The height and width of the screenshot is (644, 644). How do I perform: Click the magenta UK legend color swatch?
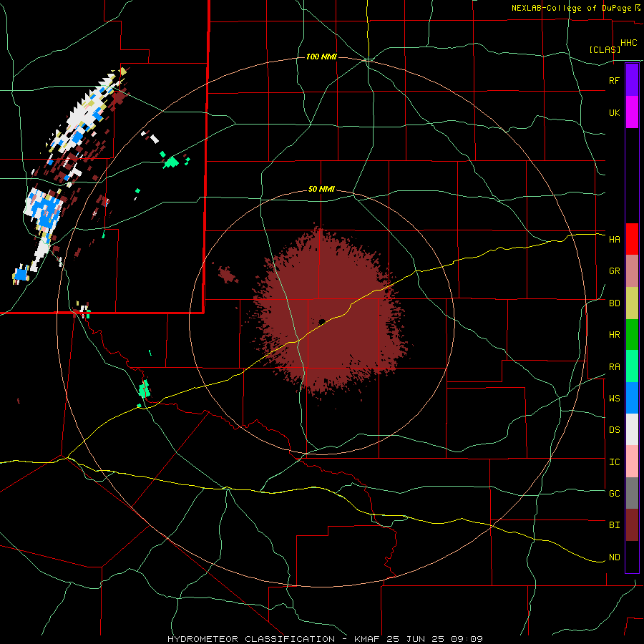coord(632,112)
